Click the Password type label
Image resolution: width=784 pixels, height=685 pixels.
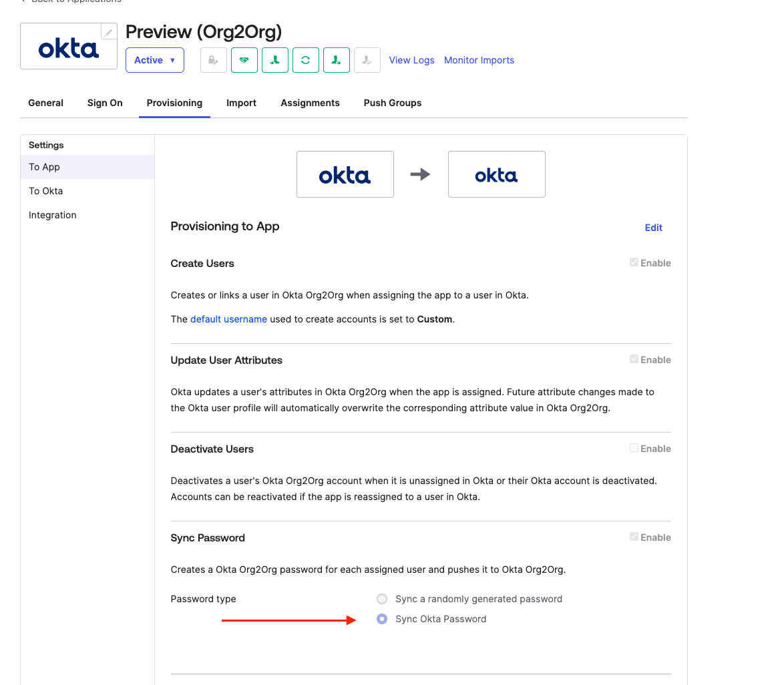click(203, 599)
